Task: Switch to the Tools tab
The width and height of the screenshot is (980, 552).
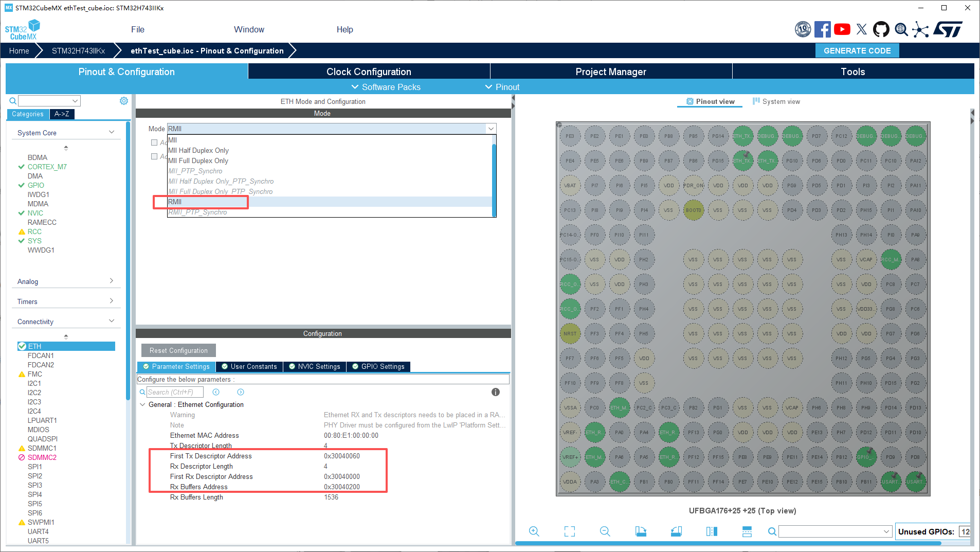Action: [853, 72]
